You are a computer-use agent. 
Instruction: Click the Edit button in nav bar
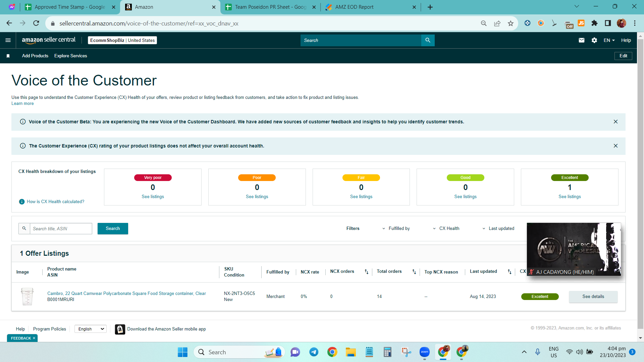(623, 56)
